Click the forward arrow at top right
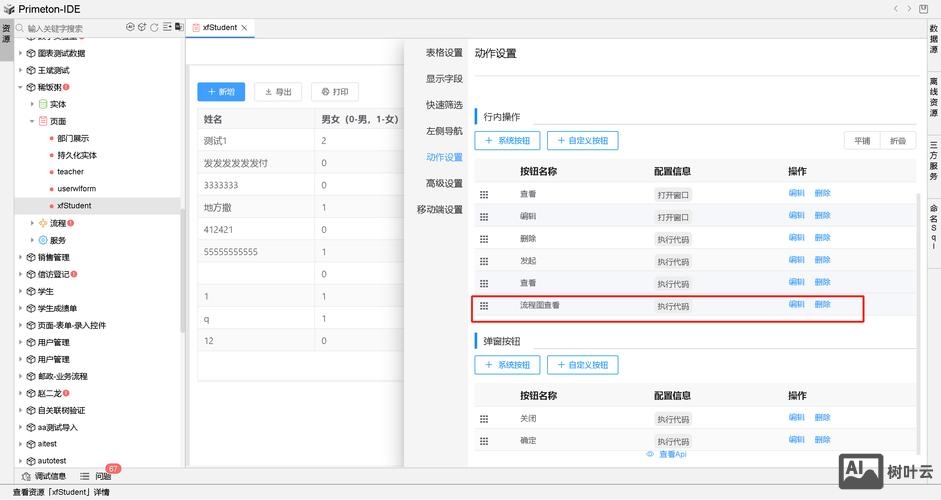Image resolution: width=941 pixels, height=500 pixels. point(909,8)
